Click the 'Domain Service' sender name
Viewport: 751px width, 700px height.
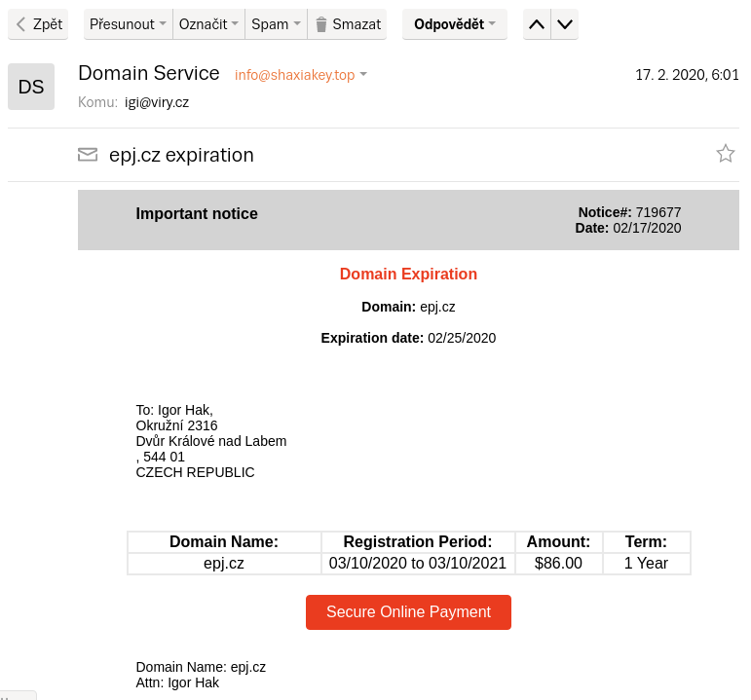pyautogui.click(x=149, y=73)
